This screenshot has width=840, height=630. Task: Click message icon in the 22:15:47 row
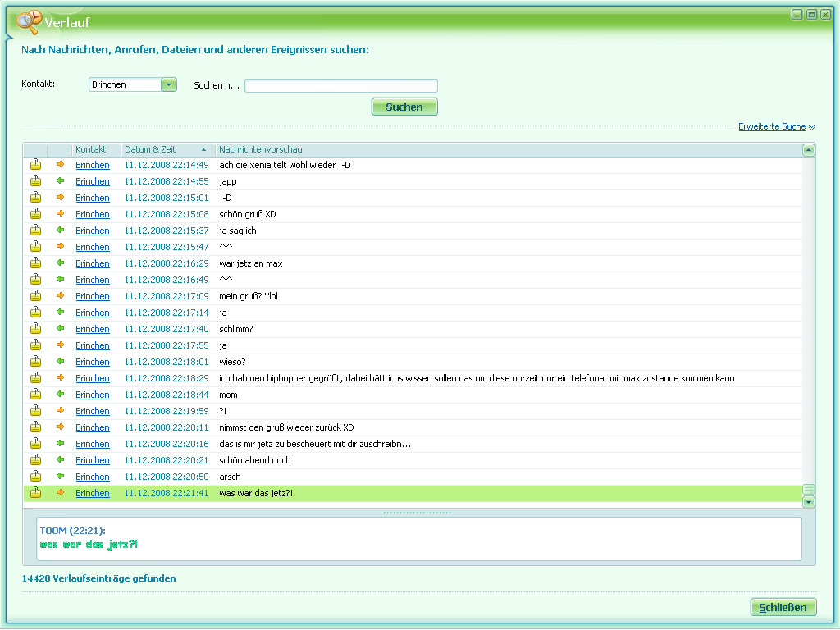click(x=36, y=246)
